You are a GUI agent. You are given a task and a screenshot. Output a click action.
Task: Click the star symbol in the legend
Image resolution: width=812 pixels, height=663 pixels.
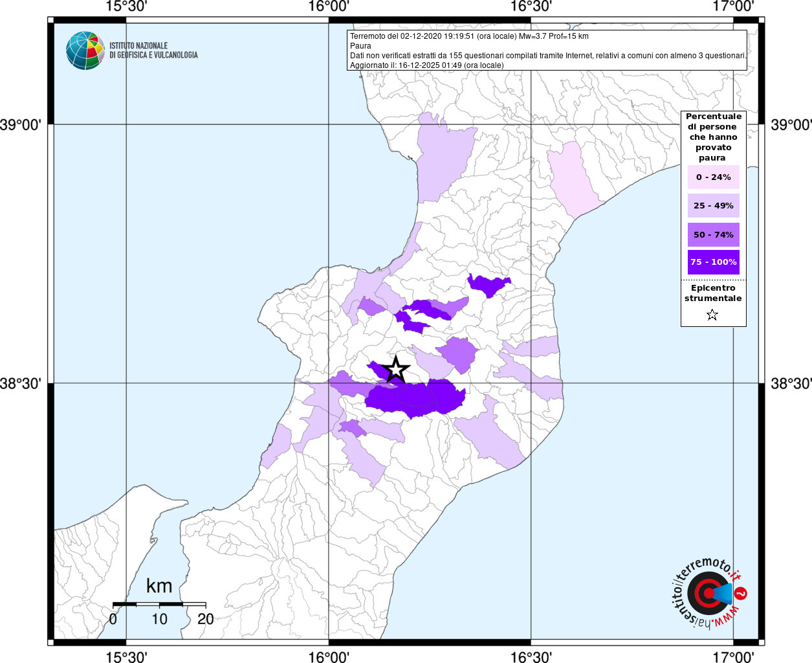tap(712, 315)
